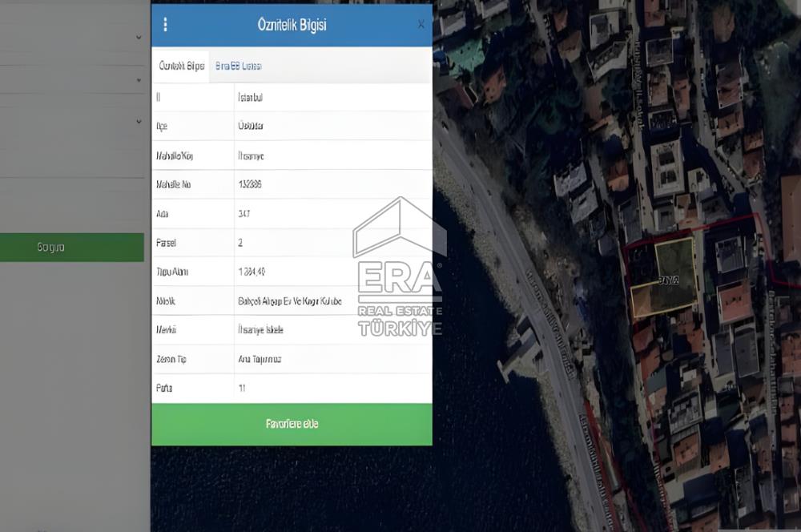Select the Ada value 347
This screenshot has width=801, height=532.
pos(244,214)
